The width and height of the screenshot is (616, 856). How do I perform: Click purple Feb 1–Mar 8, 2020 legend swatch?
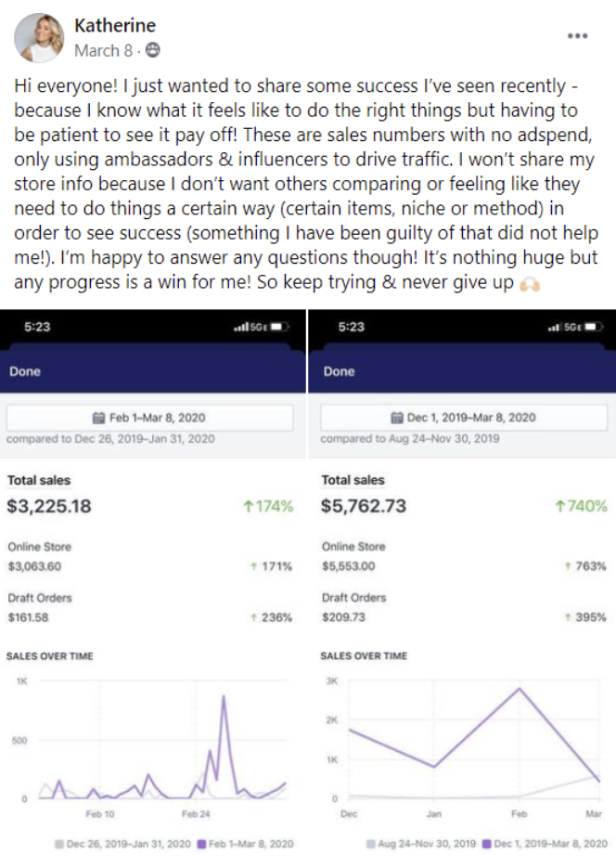pos(199,844)
